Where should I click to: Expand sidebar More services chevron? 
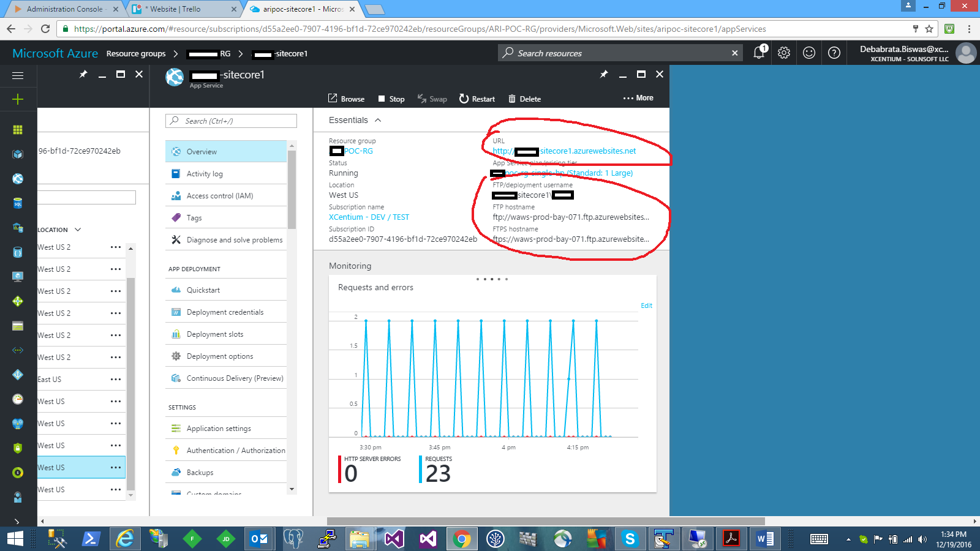pyautogui.click(x=17, y=522)
